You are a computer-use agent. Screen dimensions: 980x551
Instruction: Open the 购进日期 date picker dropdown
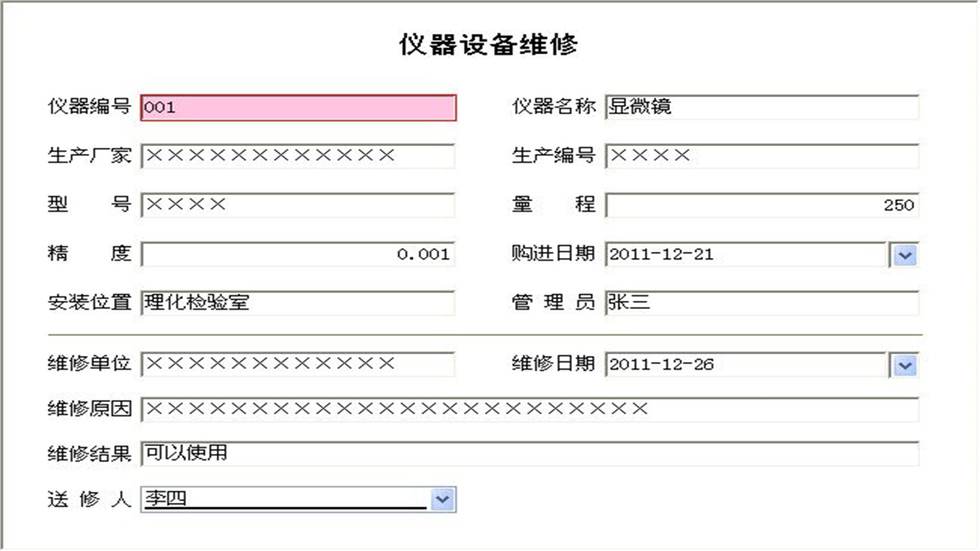(904, 255)
